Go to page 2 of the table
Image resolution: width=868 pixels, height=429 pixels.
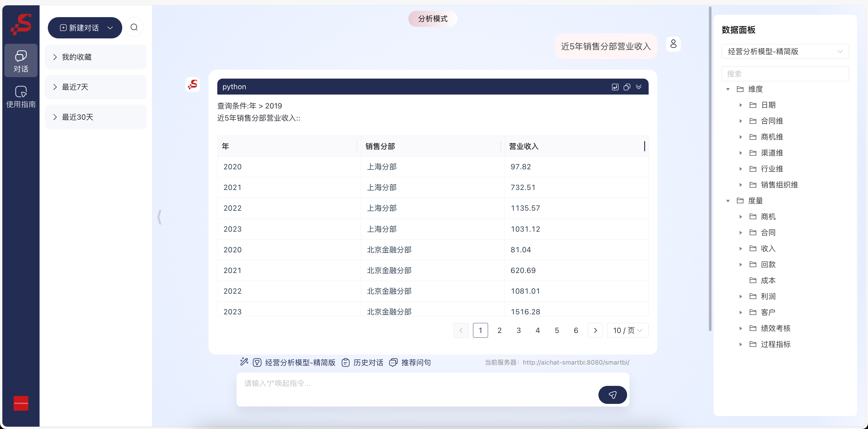[499, 330]
